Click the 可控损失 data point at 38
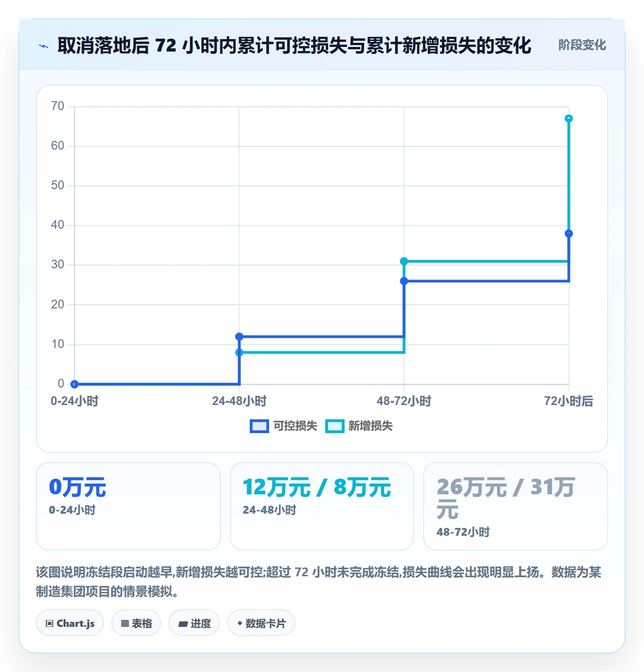The height and width of the screenshot is (672, 644). tap(569, 234)
